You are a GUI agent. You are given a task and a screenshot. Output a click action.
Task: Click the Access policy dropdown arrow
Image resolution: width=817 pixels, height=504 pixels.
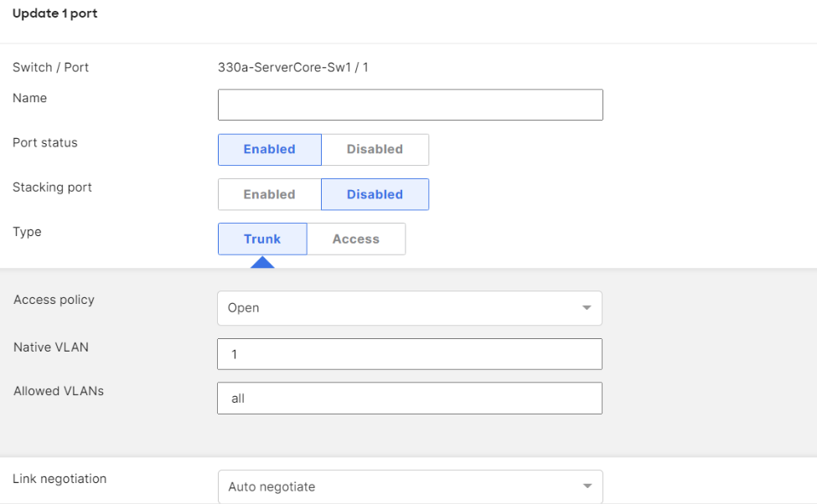587,308
